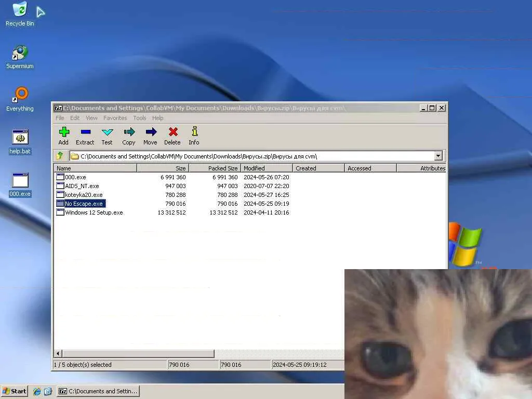Click modified date 2024-05-25 09:19 cell

point(267,204)
